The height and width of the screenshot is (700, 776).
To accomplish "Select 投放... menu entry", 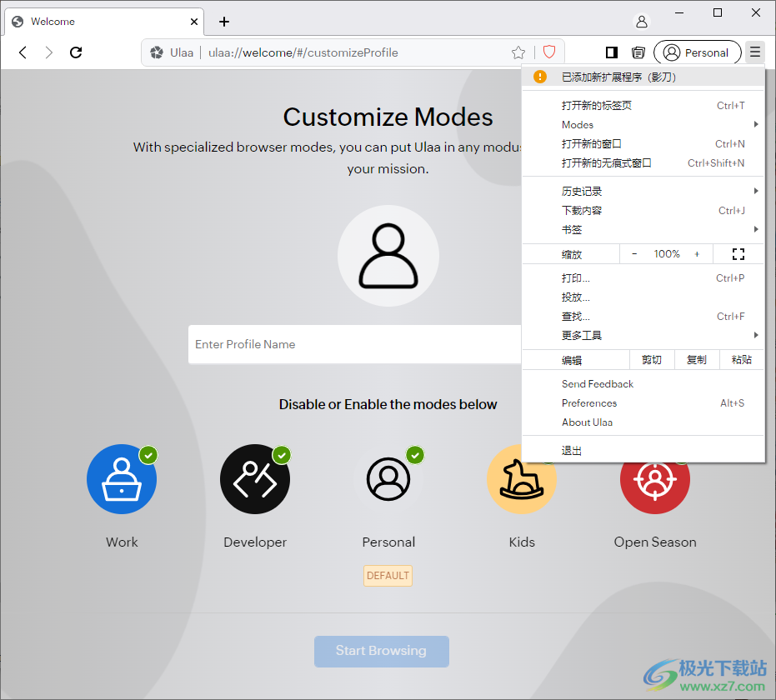I will click(x=643, y=297).
